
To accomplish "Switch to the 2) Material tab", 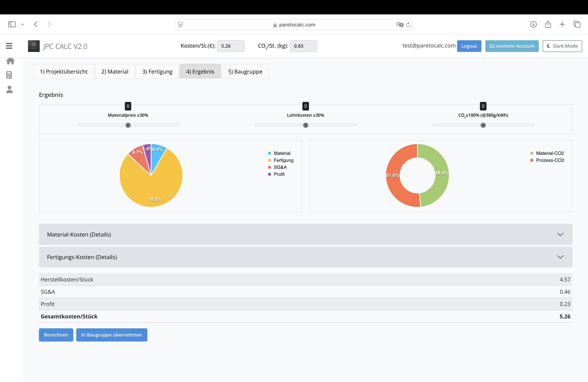I will tap(115, 71).
